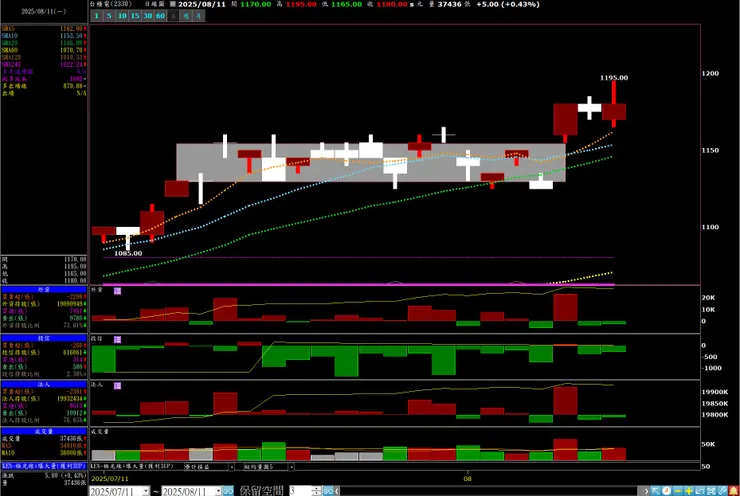Click the 保留空間 value input field

pos(300,491)
